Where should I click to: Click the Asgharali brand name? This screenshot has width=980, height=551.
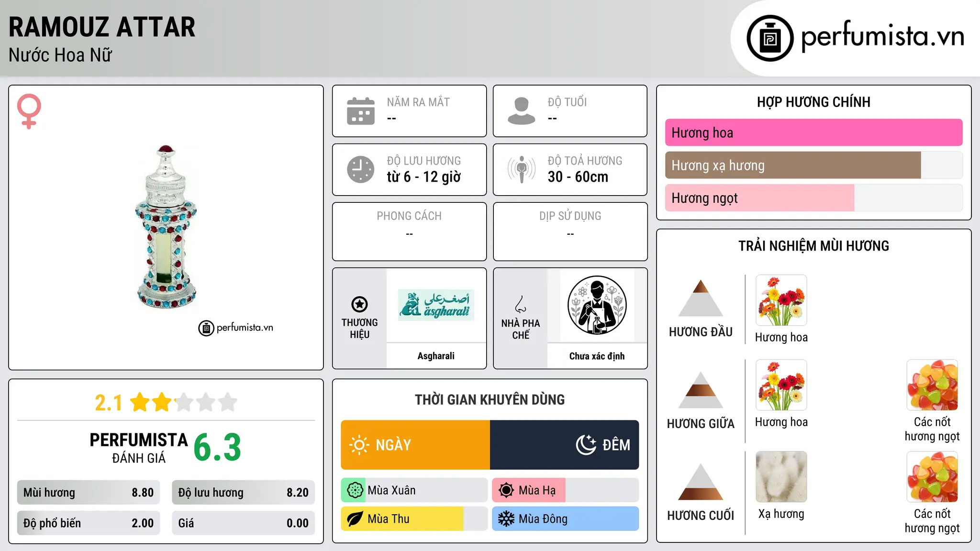[436, 356]
